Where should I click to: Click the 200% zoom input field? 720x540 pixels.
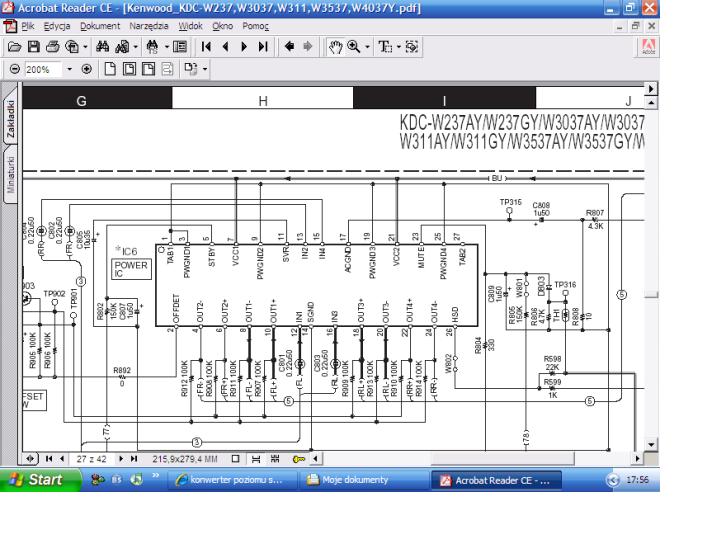(x=42, y=69)
